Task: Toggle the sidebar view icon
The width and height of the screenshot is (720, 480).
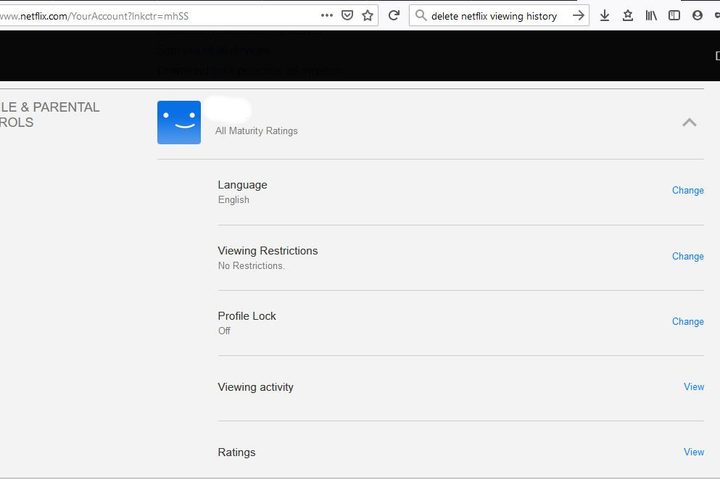Action: point(674,16)
